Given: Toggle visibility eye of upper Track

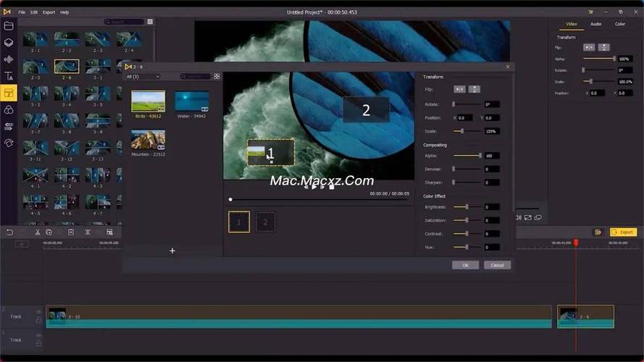Looking at the screenshot, I should pyautogui.click(x=38, y=312).
